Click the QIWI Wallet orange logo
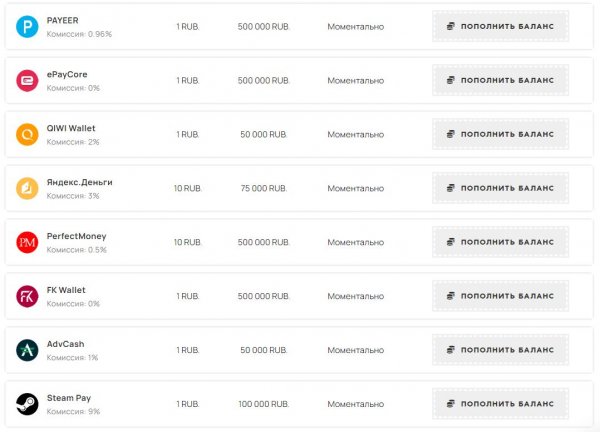The height and width of the screenshot is (432, 600). 27,134
